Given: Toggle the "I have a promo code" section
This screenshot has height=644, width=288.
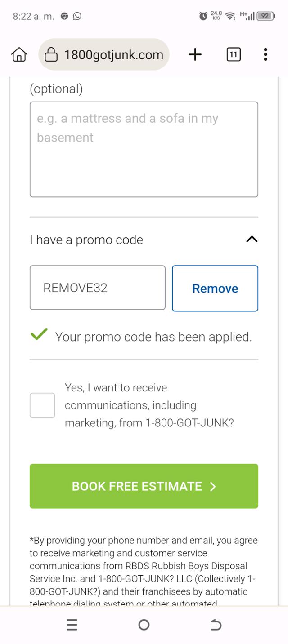Looking at the screenshot, I should click(x=86, y=240).
